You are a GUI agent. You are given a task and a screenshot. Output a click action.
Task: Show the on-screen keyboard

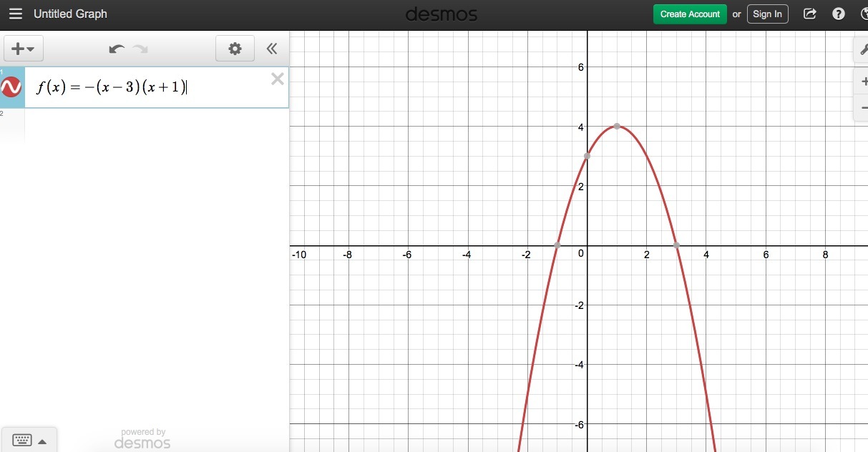(x=29, y=441)
